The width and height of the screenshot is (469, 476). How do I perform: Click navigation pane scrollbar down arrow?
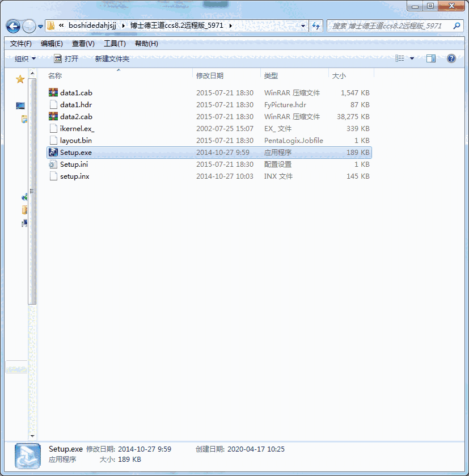pos(32,436)
